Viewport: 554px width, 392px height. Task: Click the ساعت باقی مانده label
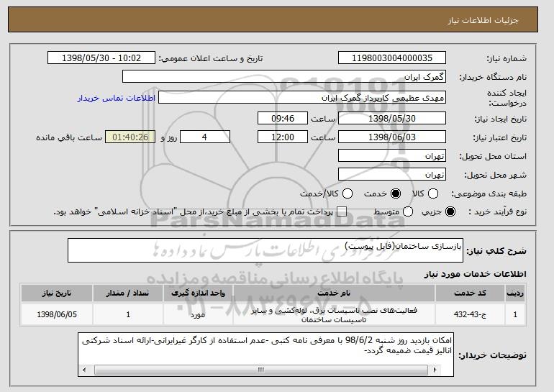69,137
